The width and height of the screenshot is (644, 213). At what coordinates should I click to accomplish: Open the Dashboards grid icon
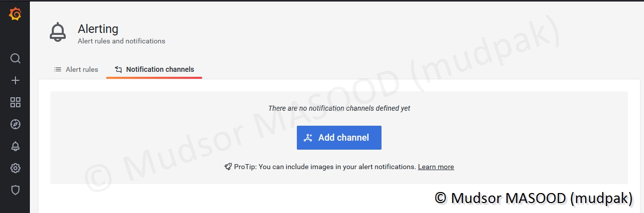point(15,102)
